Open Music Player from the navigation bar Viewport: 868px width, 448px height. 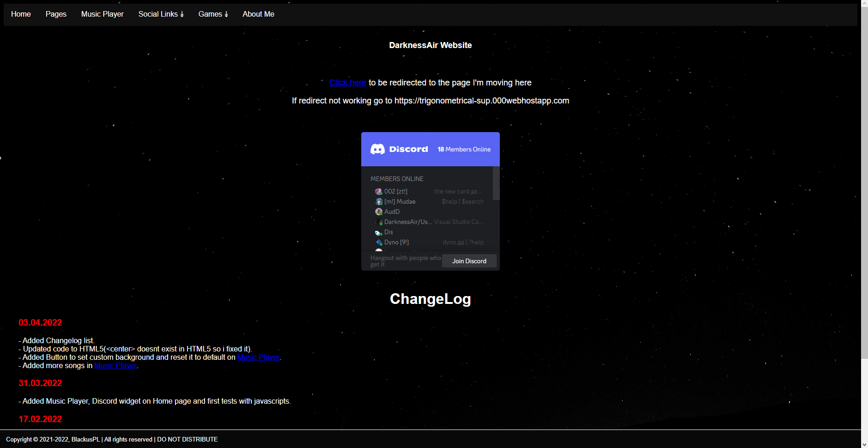102,14
